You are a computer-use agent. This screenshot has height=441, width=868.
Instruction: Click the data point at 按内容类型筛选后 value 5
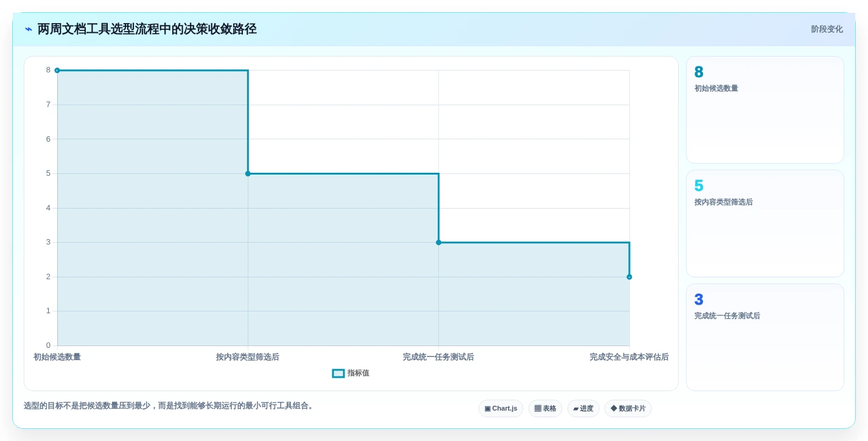click(x=248, y=174)
